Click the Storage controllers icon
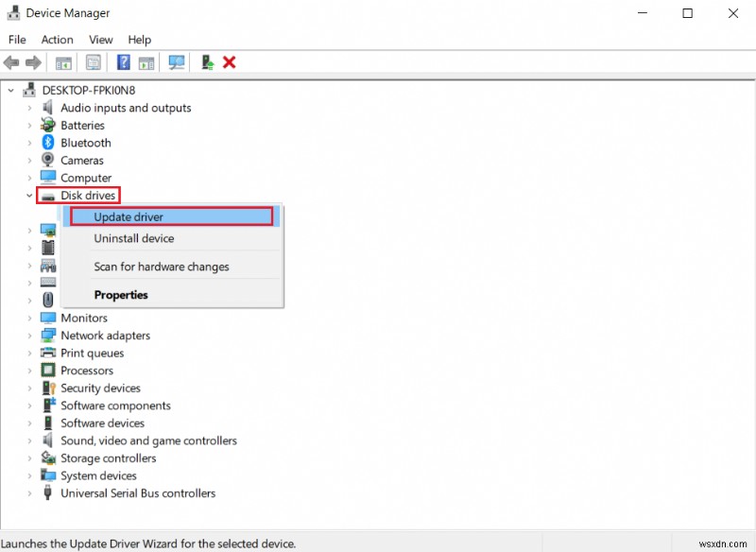This screenshot has height=552, width=756. tap(48, 457)
